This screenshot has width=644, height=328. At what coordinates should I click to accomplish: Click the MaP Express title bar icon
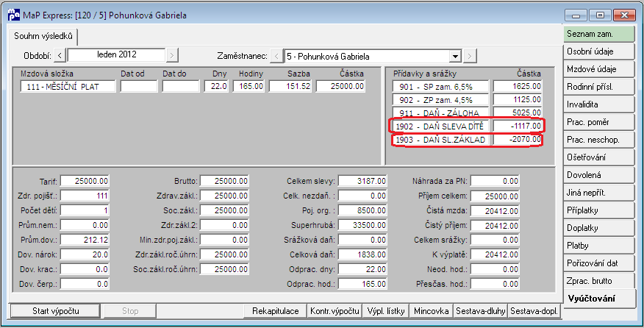[13, 15]
